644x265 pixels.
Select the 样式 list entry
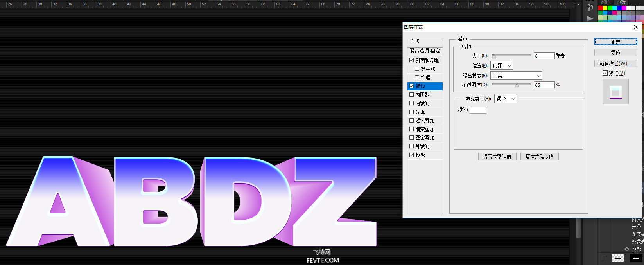point(425,41)
